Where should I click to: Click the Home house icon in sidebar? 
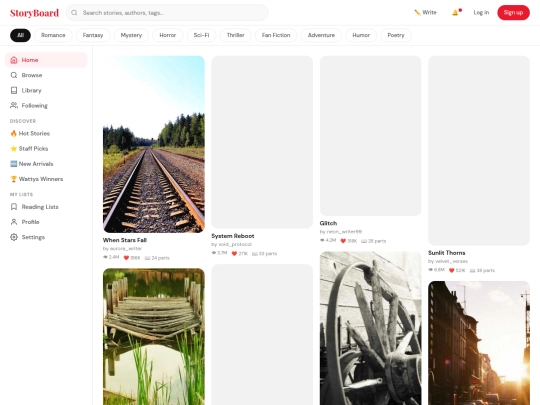pyautogui.click(x=14, y=60)
